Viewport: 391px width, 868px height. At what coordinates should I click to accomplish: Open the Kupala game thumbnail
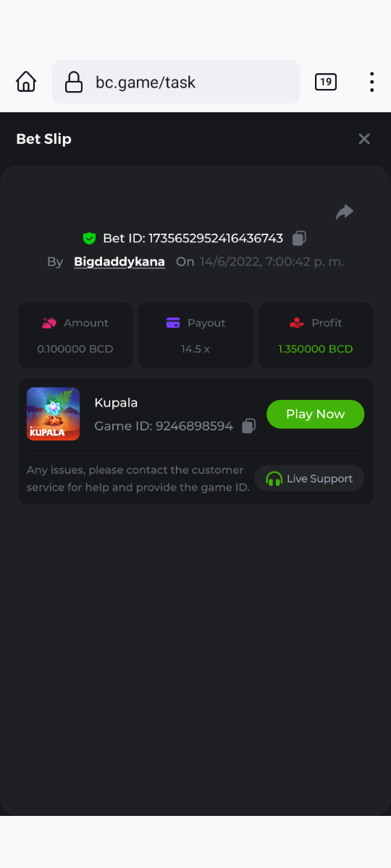coord(53,414)
